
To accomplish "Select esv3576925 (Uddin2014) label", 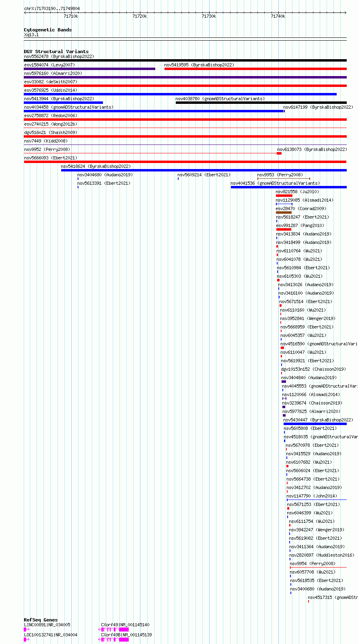I will click(x=51, y=90).
